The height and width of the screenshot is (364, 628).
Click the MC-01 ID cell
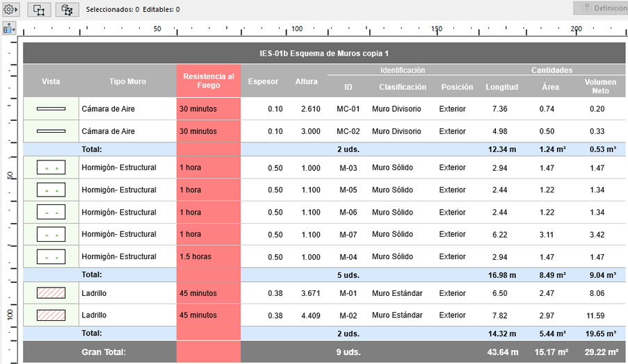(x=348, y=109)
